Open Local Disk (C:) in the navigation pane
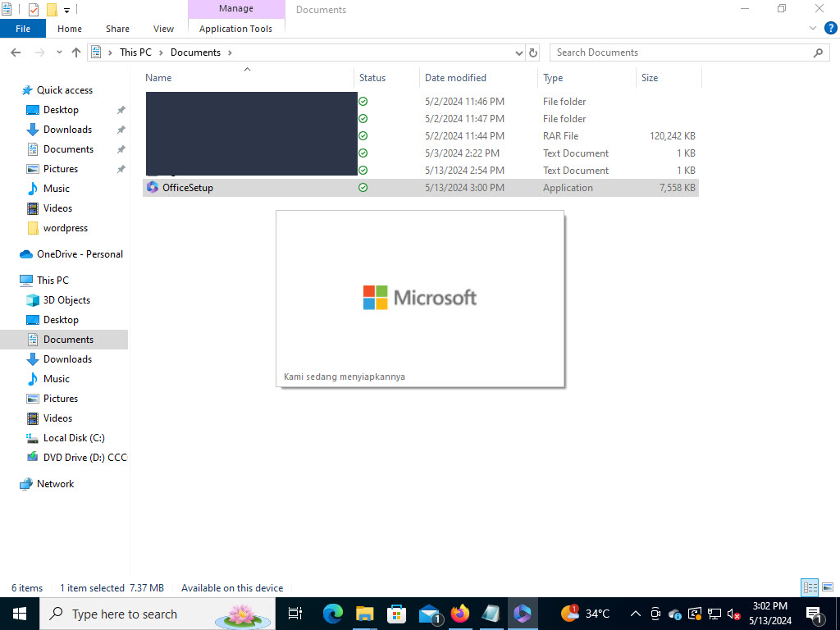This screenshot has height=630, width=840. pos(73,437)
